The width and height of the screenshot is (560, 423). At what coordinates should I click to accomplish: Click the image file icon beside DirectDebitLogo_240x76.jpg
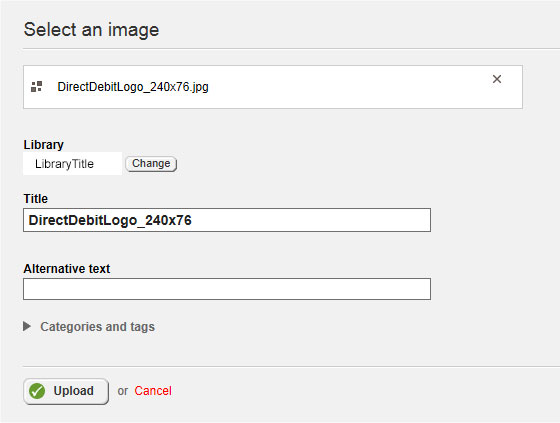(x=36, y=86)
